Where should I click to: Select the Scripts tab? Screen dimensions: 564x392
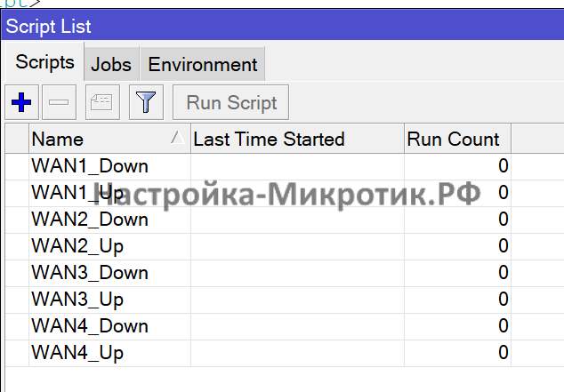(44, 64)
